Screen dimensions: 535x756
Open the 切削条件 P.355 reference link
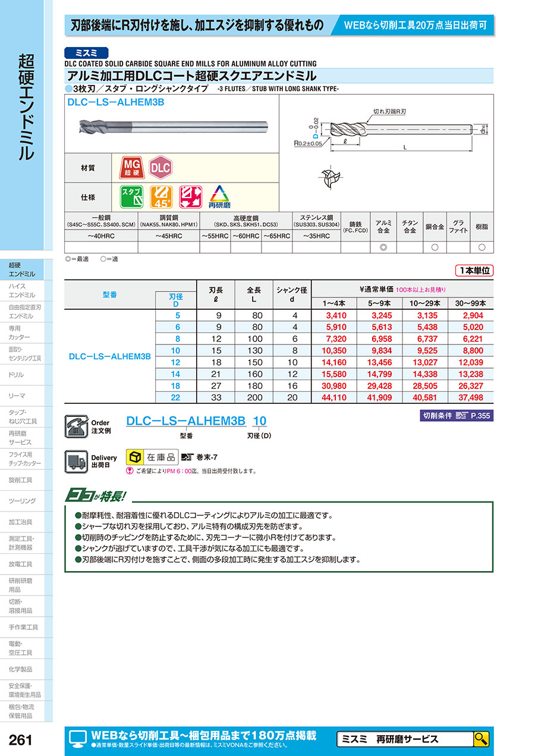[x=455, y=416]
